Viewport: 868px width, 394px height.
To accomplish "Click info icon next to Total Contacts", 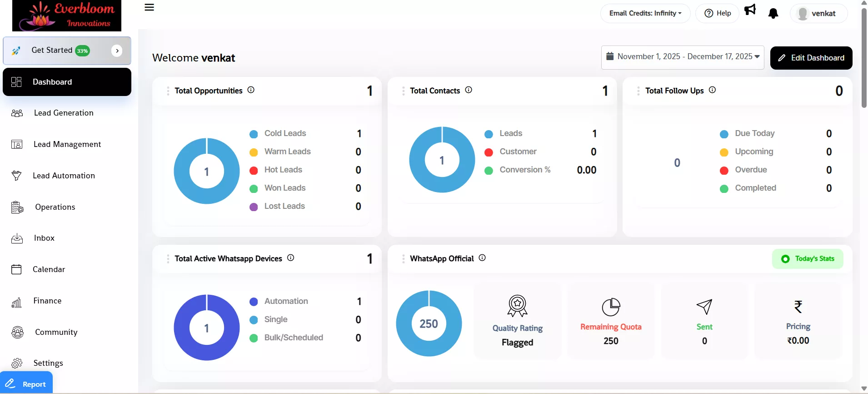I will [x=469, y=90].
